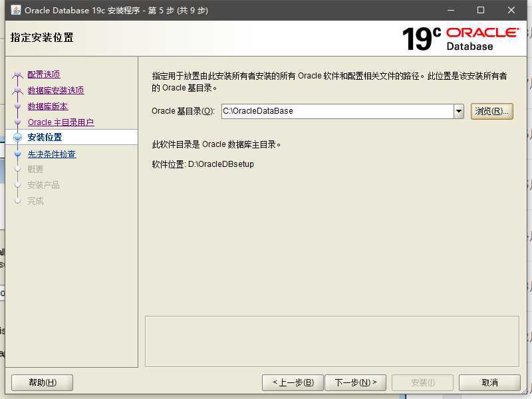The image size is (532, 399).
Task: Cancel installation with 取消 button
Action: [489, 383]
